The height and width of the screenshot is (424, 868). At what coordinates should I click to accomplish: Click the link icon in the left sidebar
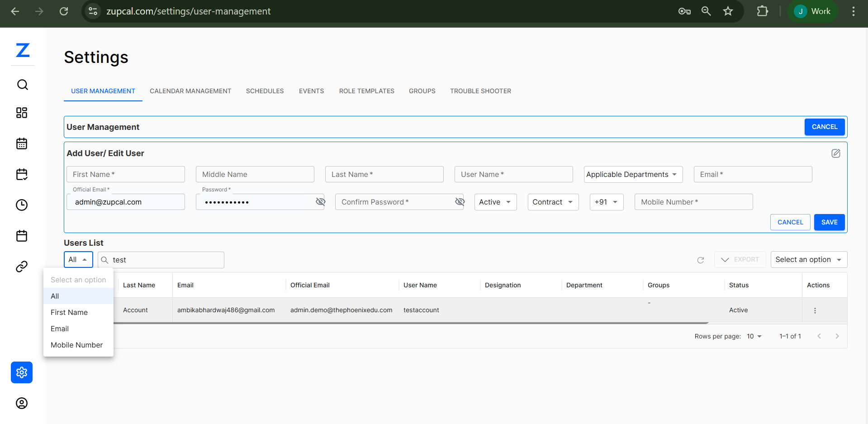pos(22,267)
